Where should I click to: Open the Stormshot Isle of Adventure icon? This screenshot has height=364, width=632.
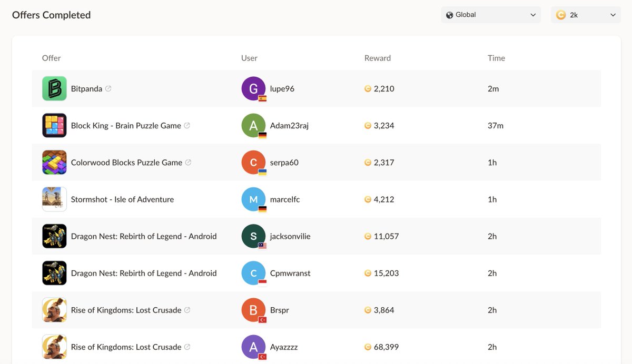pos(54,199)
